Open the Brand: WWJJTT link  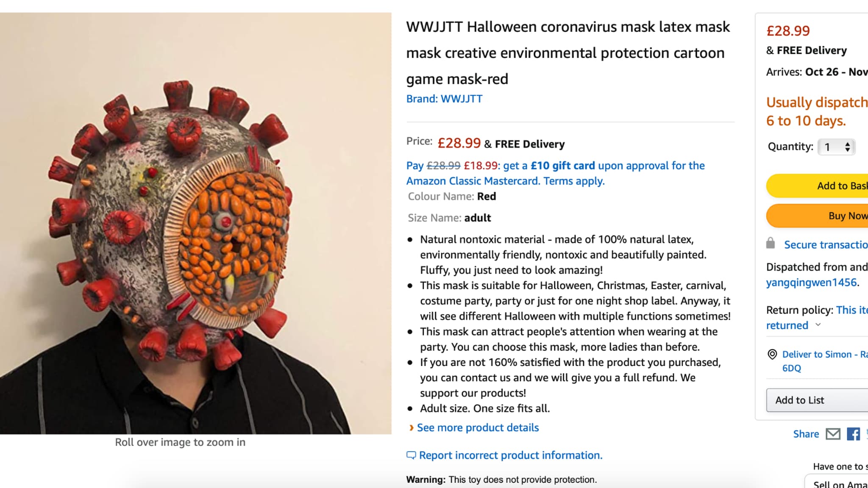tap(444, 99)
